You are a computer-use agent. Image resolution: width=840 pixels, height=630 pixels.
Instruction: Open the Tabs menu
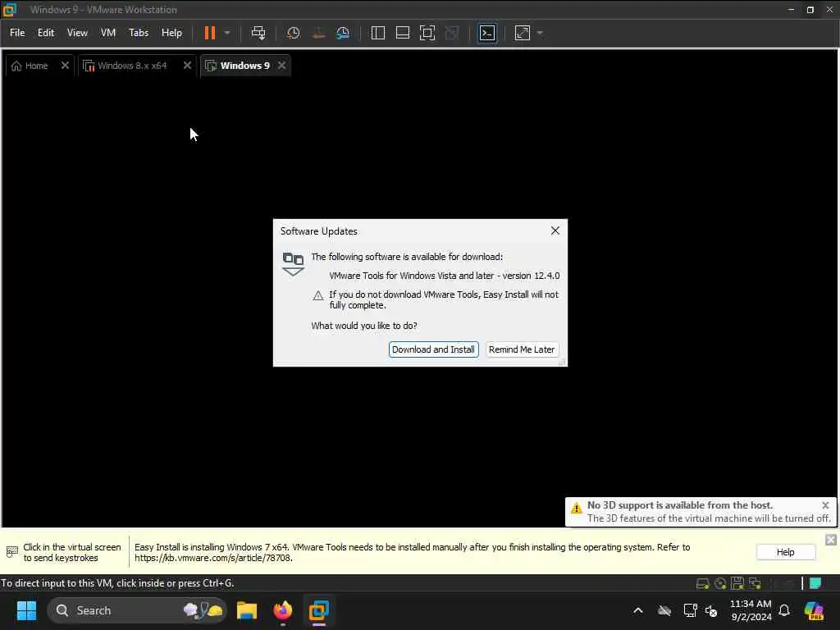(139, 33)
